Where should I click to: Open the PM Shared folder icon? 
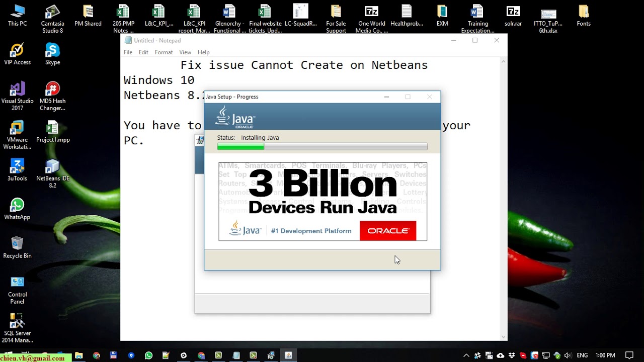click(x=88, y=16)
